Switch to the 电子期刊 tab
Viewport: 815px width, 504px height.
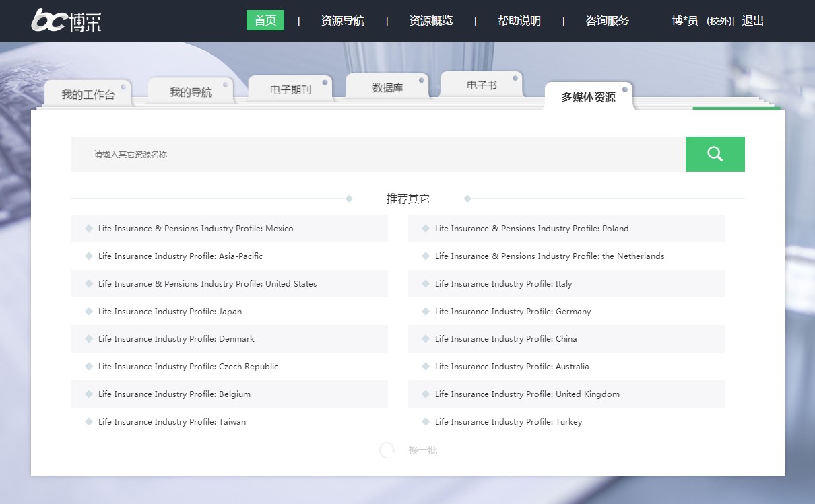point(290,89)
